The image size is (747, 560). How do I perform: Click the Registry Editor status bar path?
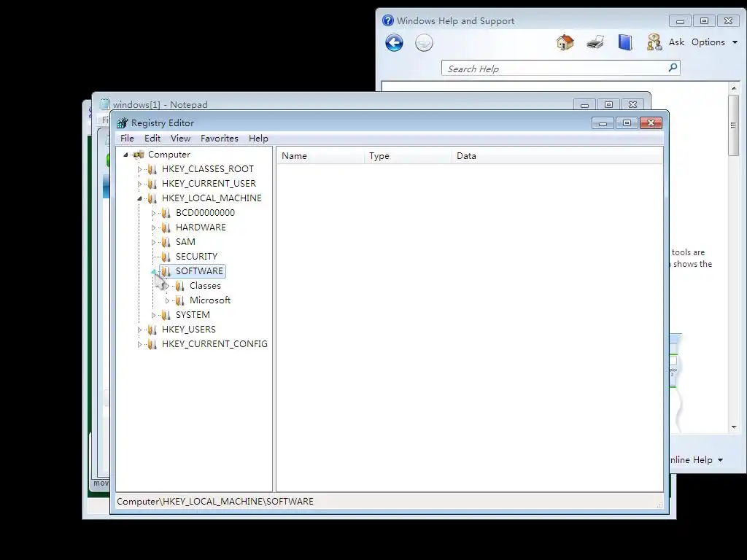tap(215, 502)
